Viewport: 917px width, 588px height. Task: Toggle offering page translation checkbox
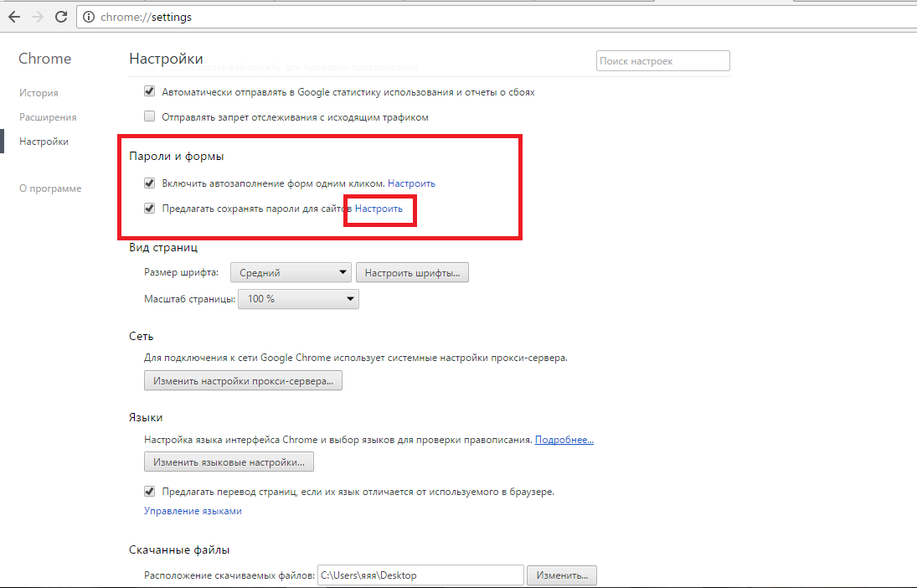click(x=150, y=492)
